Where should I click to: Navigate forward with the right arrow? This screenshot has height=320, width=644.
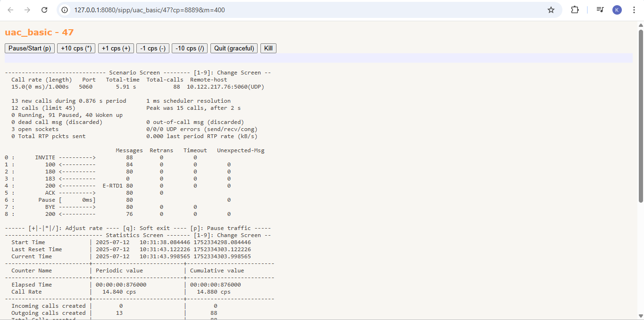27,9
